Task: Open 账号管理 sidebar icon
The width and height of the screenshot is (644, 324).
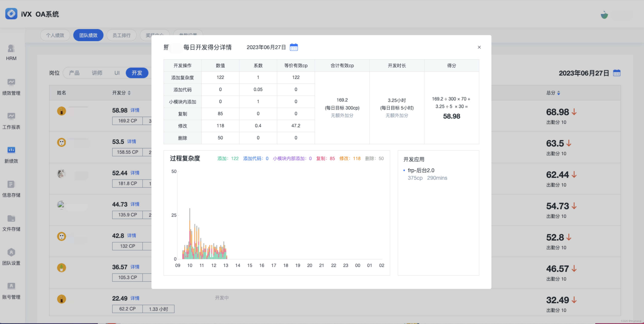Action: pyautogui.click(x=11, y=286)
